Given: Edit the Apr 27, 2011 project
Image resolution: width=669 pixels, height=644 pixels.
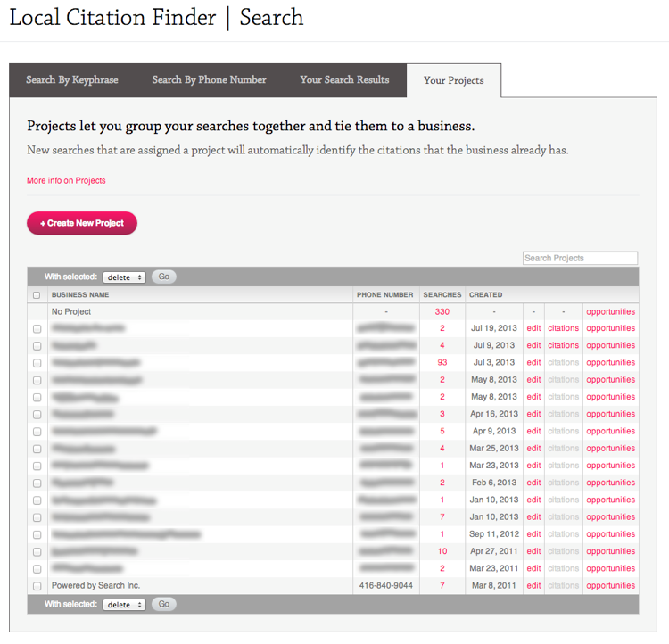Looking at the screenshot, I should (533, 551).
